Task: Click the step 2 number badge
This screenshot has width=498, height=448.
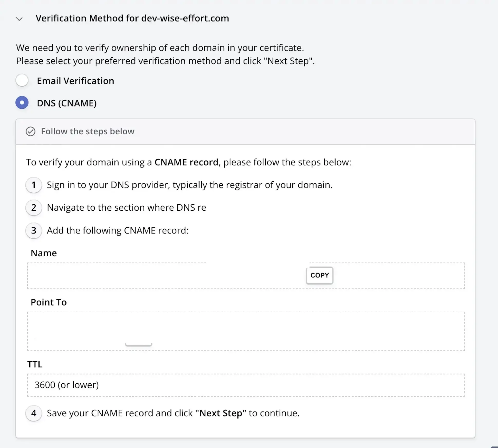Action: pos(34,208)
